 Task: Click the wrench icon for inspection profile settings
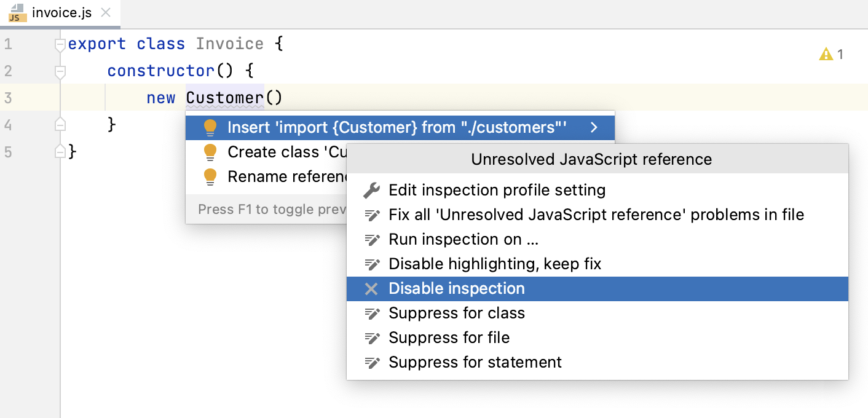pos(371,190)
